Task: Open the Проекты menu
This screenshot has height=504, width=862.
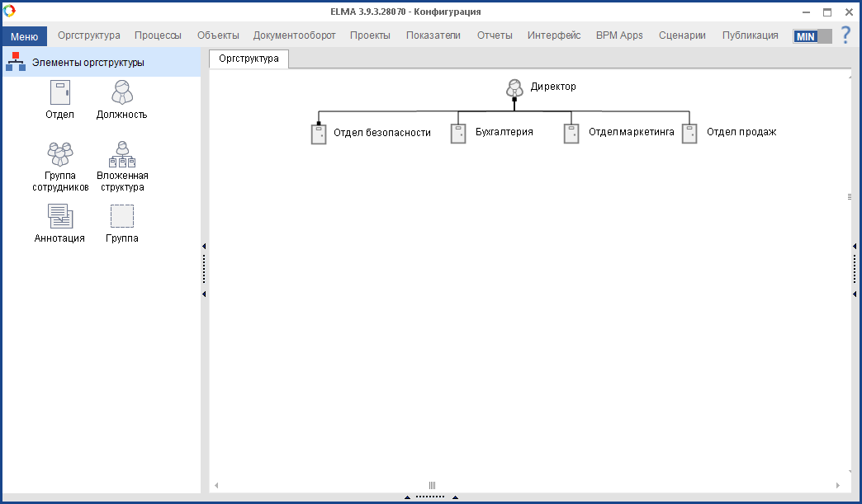Action: [370, 35]
